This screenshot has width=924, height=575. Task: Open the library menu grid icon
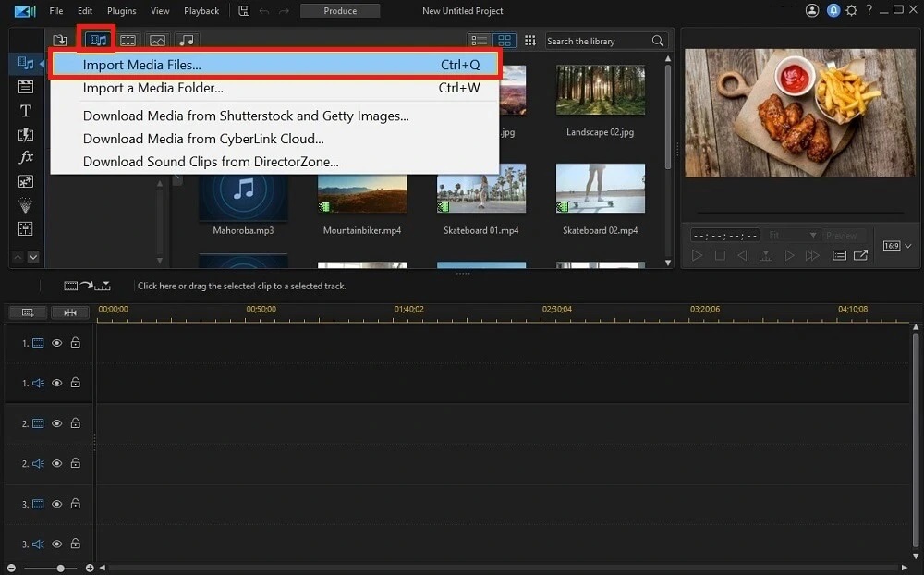[x=531, y=40]
